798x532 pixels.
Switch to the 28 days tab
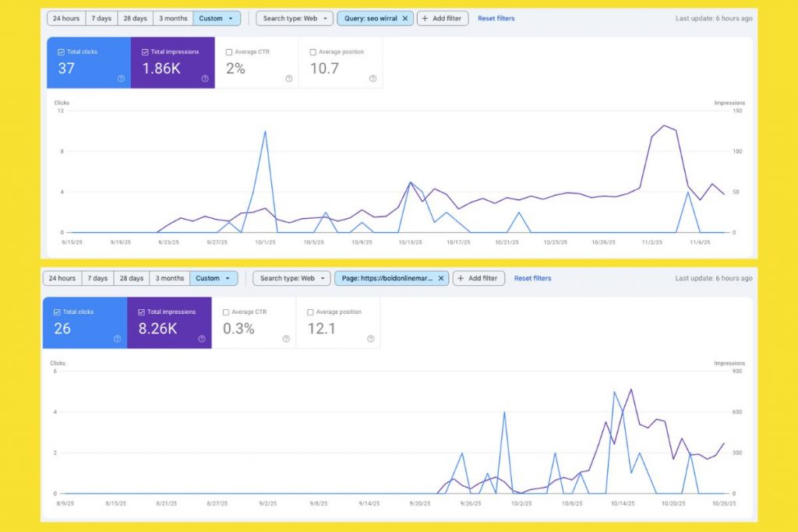(135, 18)
